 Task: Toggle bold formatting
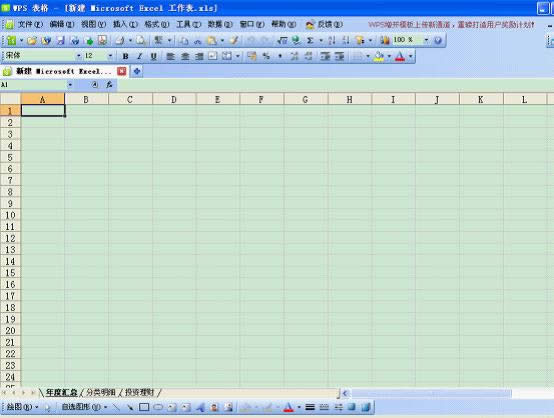[125, 56]
